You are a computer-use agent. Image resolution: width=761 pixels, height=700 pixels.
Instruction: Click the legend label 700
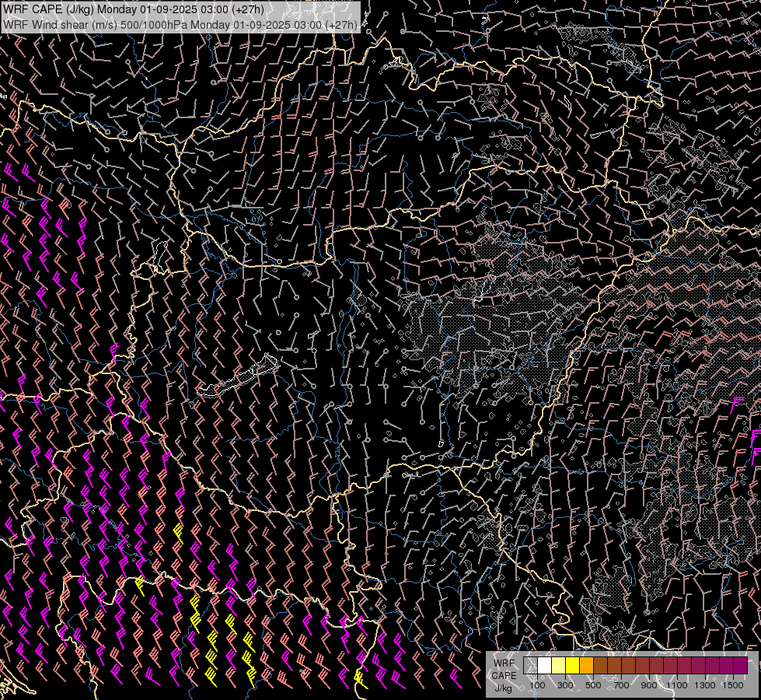tap(621, 685)
